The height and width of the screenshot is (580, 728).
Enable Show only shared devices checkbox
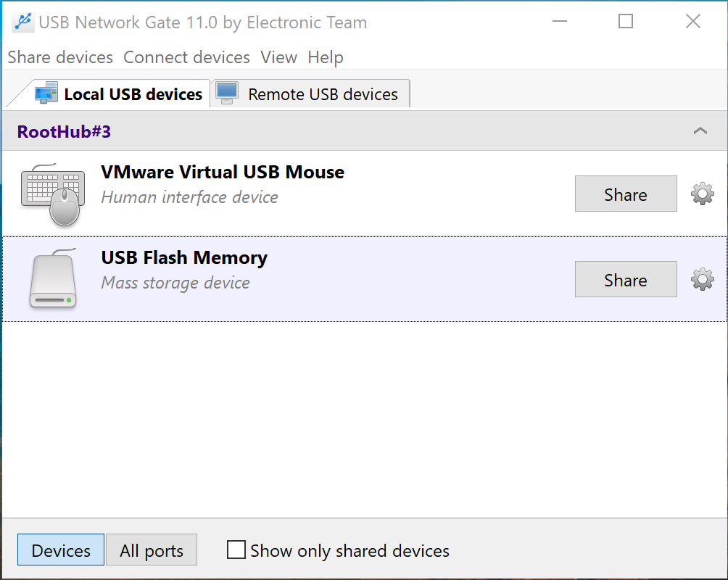pyautogui.click(x=236, y=550)
